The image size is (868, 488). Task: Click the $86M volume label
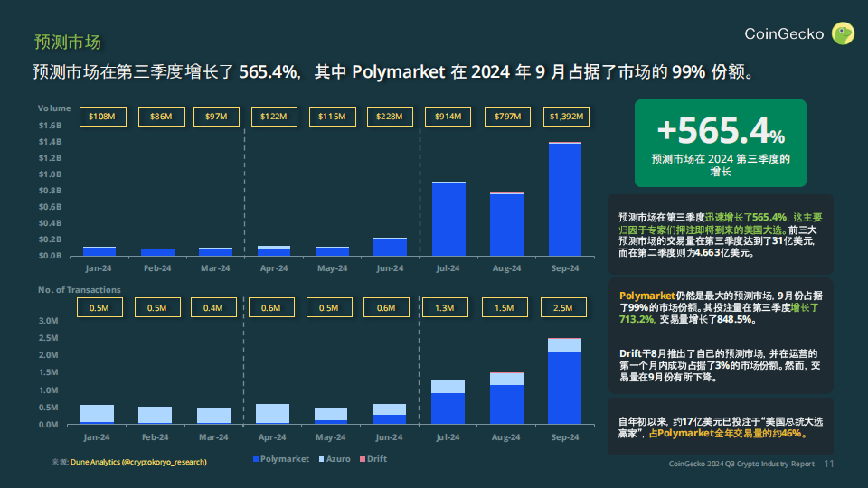[x=161, y=117]
